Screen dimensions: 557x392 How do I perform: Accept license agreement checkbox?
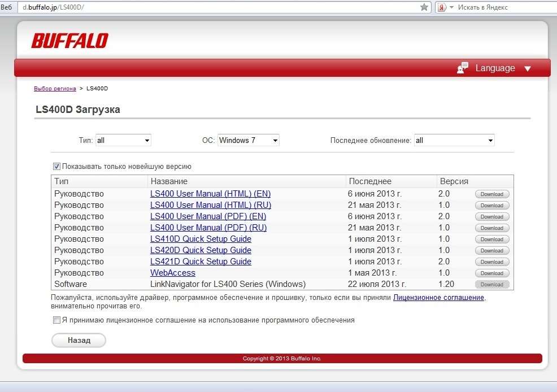tap(56, 320)
